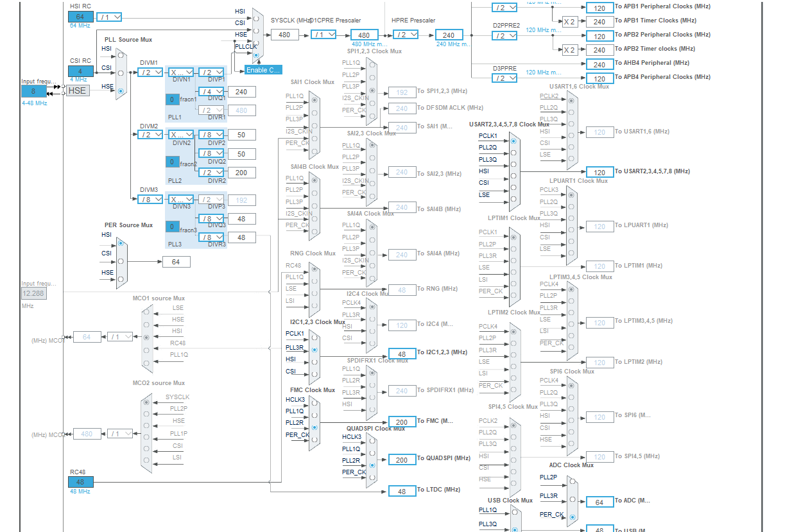The height and width of the screenshot is (532, 801).
Task: Edit the fracn1 fractional value field
Action: tap(172, 99)
